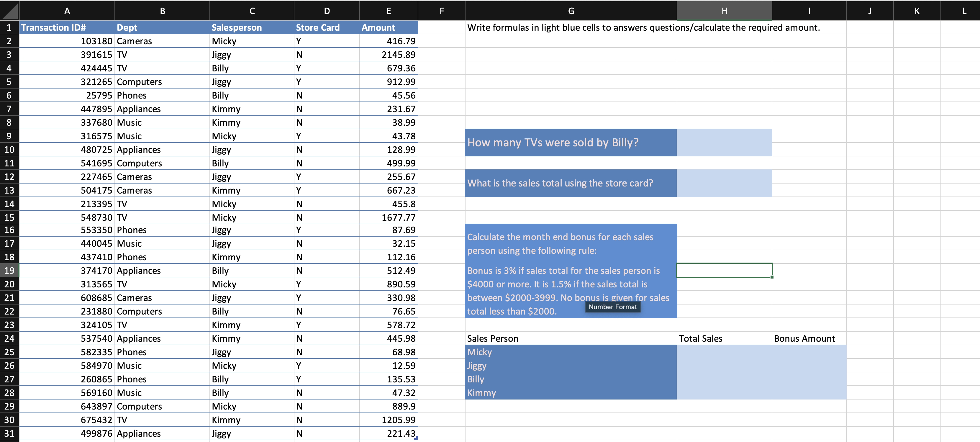Click the blue answer cell for Billy's TVs
980x442 pixels.
pos(724,142)
